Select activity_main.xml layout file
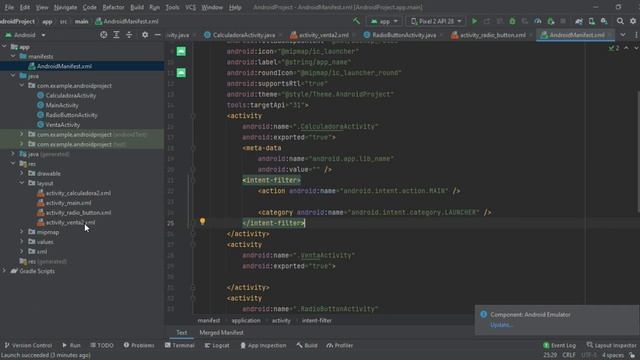640x360 pixels. [68, 203]
